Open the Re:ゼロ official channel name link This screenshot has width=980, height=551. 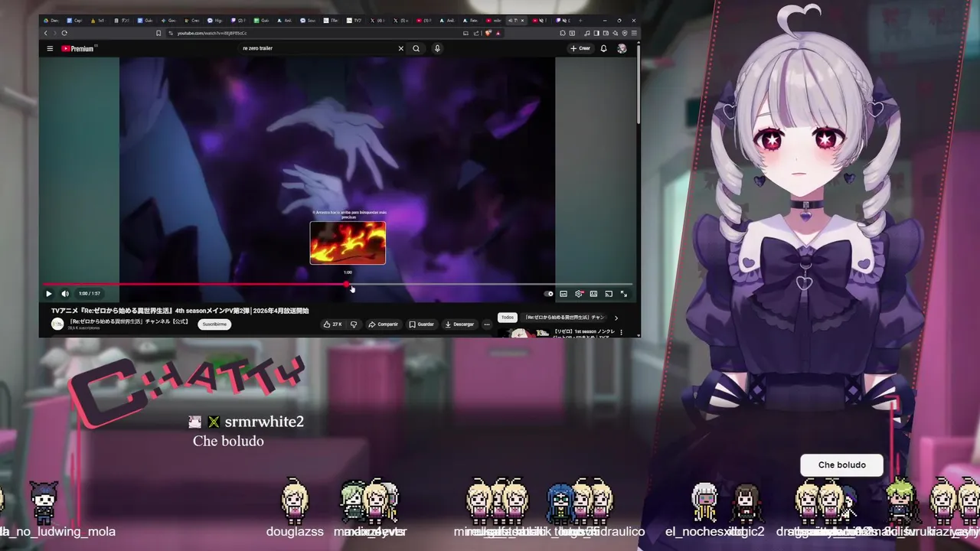129,321
